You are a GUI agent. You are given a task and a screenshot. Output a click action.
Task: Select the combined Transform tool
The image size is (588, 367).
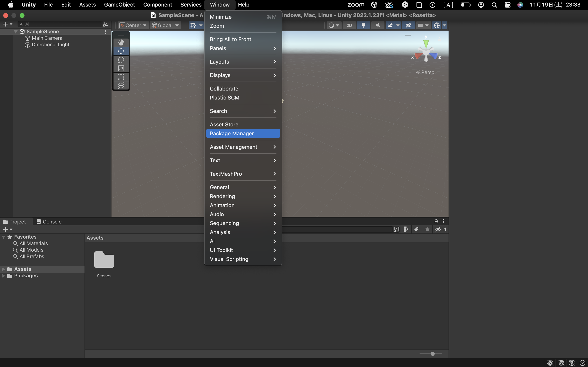121,85
